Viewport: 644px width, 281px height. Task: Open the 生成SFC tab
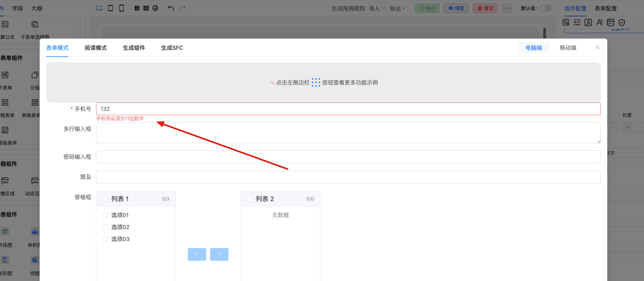(172, 48)
